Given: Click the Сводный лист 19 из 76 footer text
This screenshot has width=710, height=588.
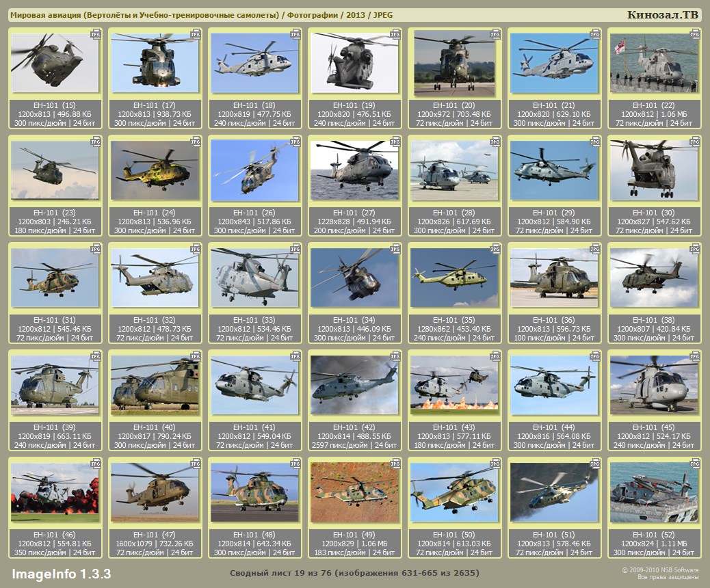Looking at the screenshot, I should (354, 573).
